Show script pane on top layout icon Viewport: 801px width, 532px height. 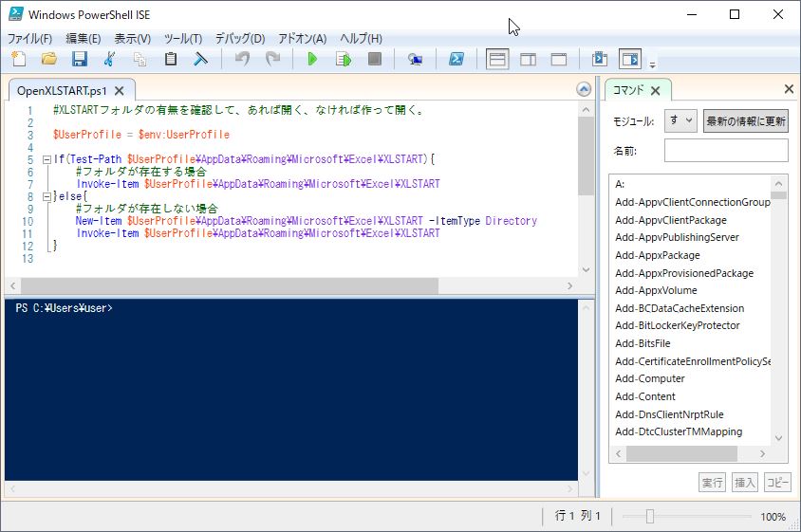[497, 59]
